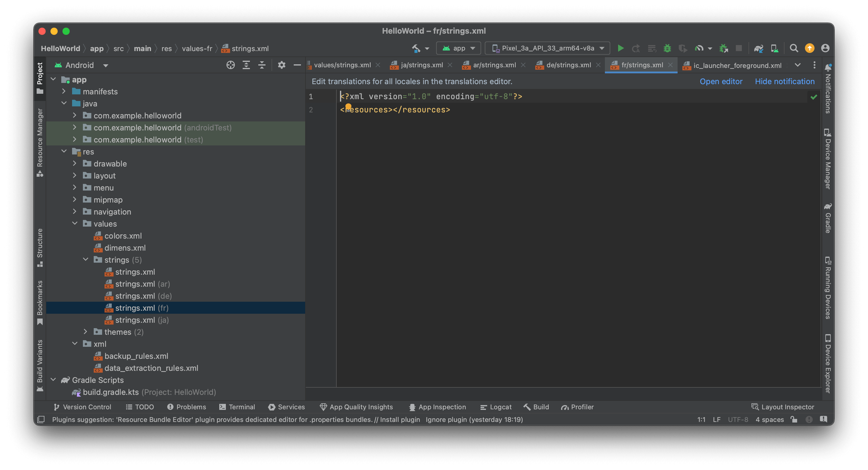The image size is (868, 470).
Task: Run the app with green play button
Action: (x=620, y=48)
